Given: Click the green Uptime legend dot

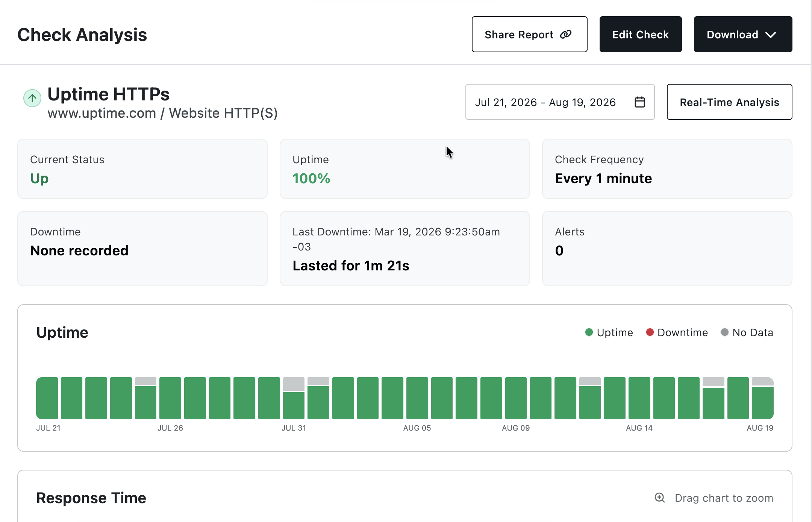Looking at the screenshot, I should 589,332.
